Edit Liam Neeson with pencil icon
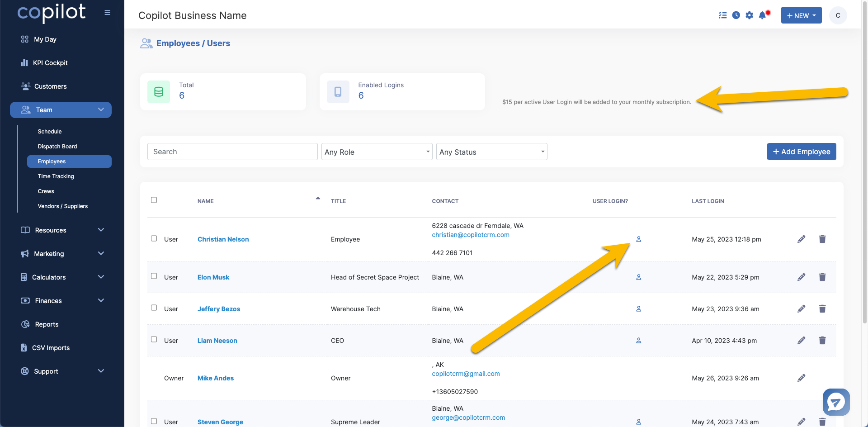Screen dimensions: 868x427 [801, 341]
